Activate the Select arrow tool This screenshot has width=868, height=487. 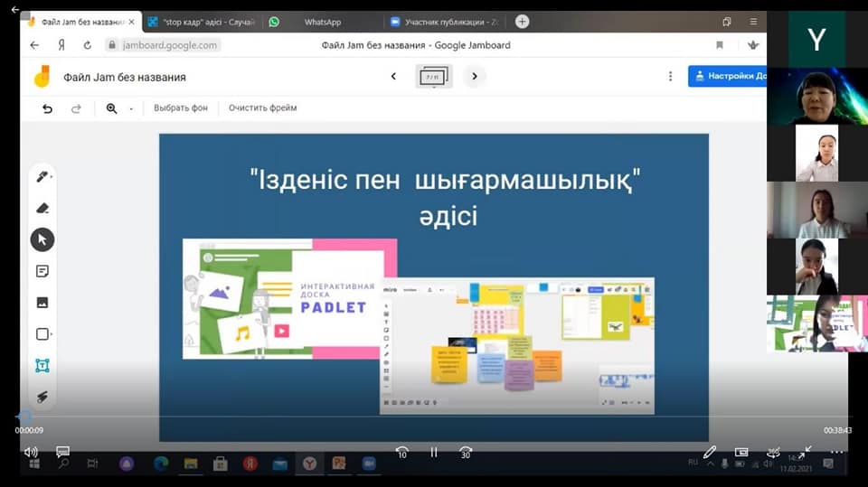click(42, 239)
